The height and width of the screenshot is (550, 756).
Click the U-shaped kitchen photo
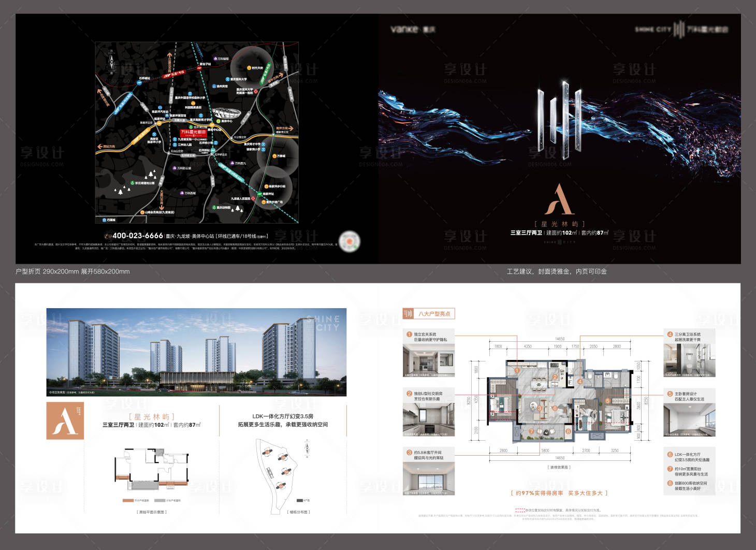(429, 419)
